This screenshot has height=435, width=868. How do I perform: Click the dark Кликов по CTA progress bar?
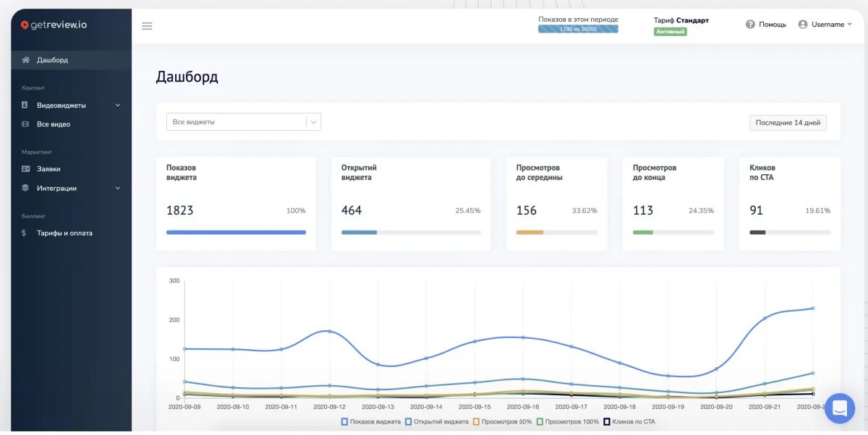790,233
